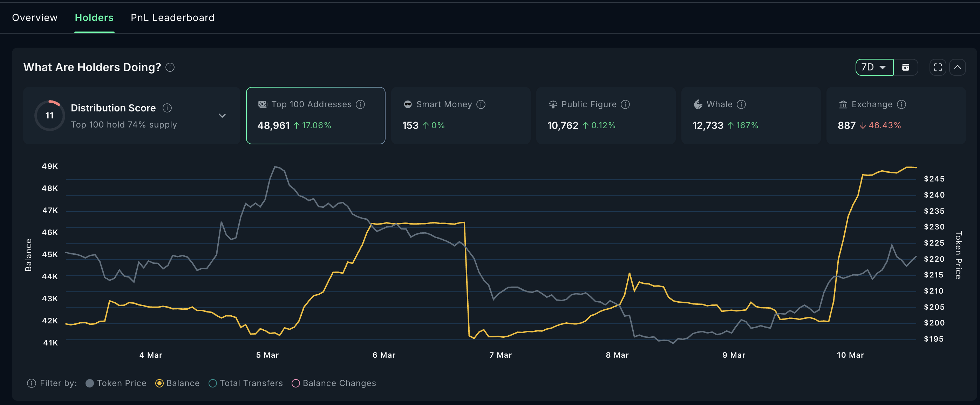This screenshot has height=405, width=980.
Task: Open the PnL Leaderboard tab
Action: [x=172, y=18]
